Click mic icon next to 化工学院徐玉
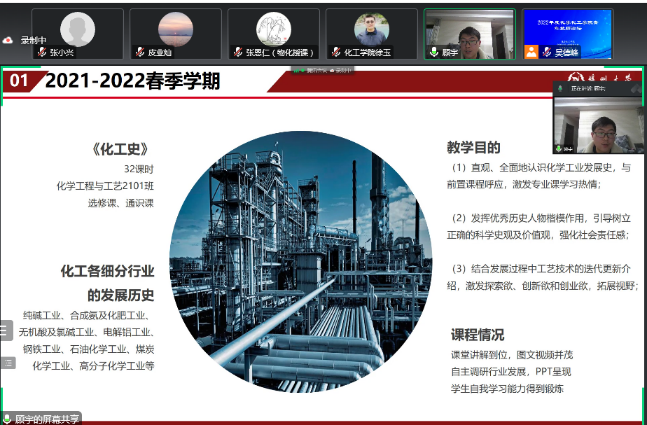 336,51
